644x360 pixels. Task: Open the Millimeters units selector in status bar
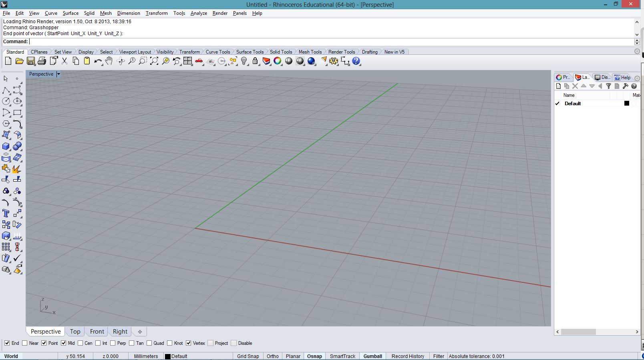click(x=146, y=356)
